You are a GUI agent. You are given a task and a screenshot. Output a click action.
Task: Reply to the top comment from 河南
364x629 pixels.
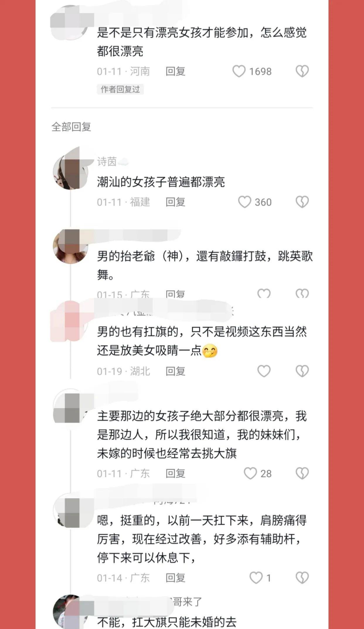(x=175, y=71)
